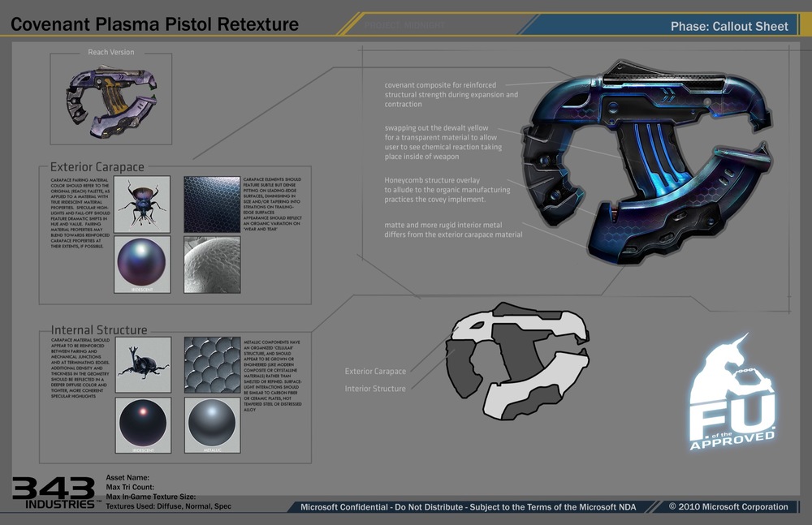Image resolution: width=812 pixels, height=525 pixels.
Task: Select the grey metallic sphere swatch
Action: (211, 424)
